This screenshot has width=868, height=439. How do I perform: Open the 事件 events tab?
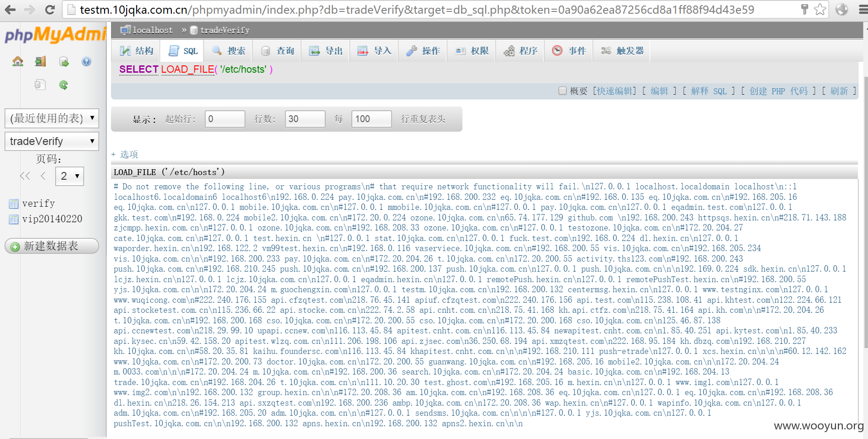click(x=569, y=51)
